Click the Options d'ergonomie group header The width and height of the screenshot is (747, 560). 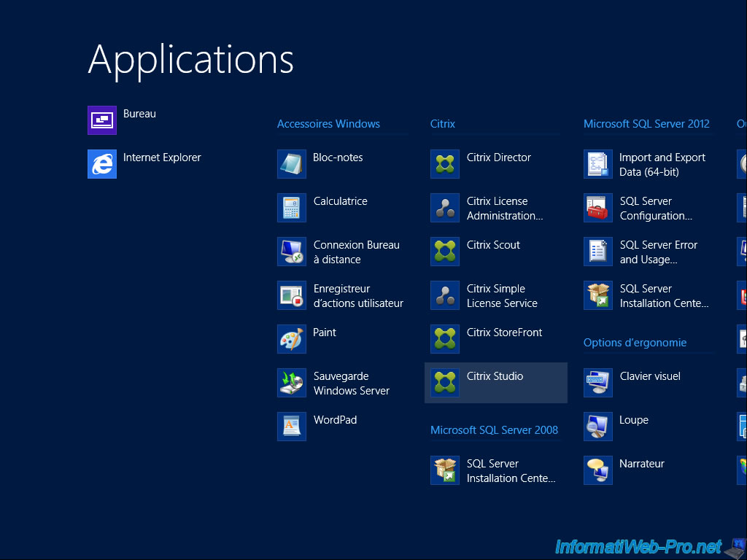(x=635, y=343)
